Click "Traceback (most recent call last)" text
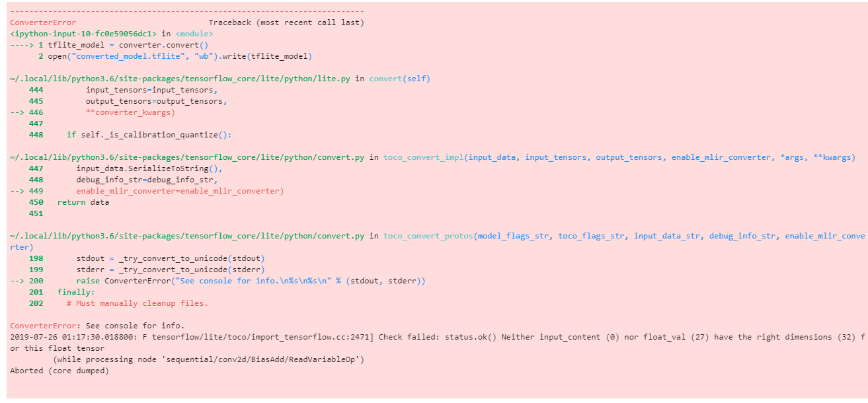The image size is (868, 403). tap(286, 22)
